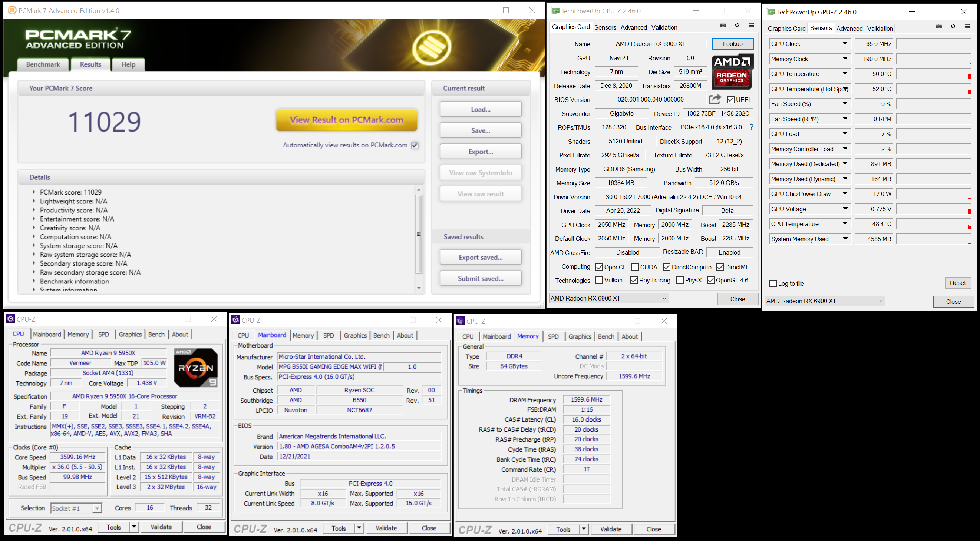Open hamburger menu in left GPU-Z window
Screen dimensions: 980x541
[x=751, y=26]
